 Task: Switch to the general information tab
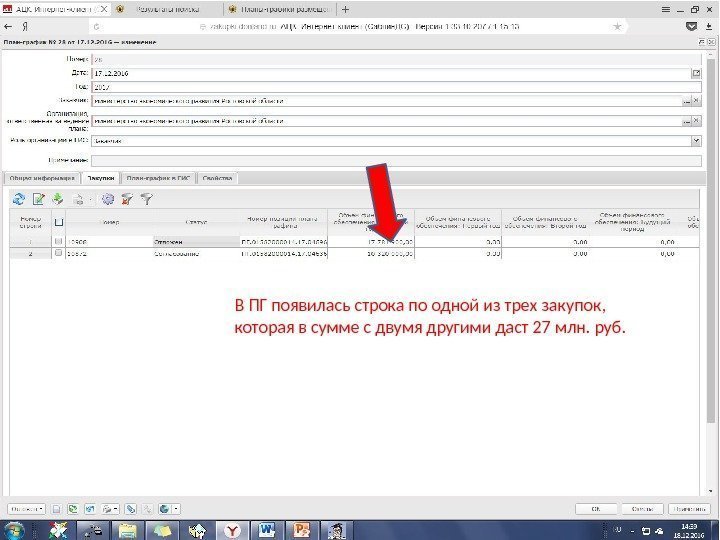(x=42, y=178)
